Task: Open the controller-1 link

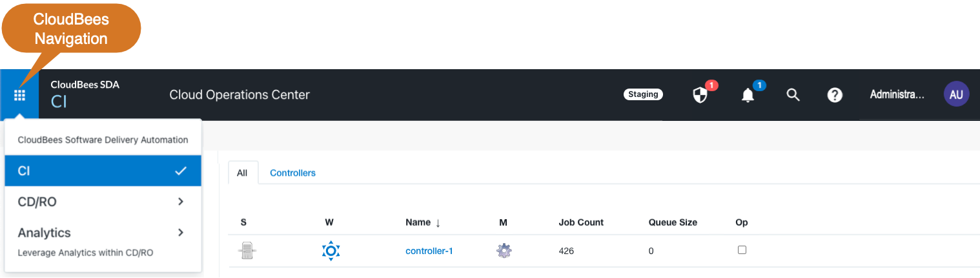Action: (429, 251)
